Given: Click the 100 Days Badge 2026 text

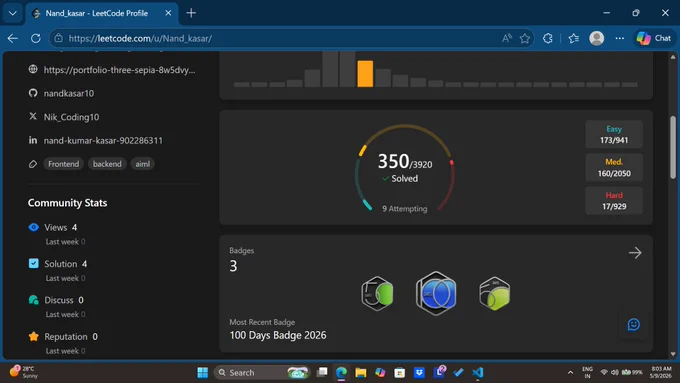Looking at the screenshot, I should [x=278, y=335].
